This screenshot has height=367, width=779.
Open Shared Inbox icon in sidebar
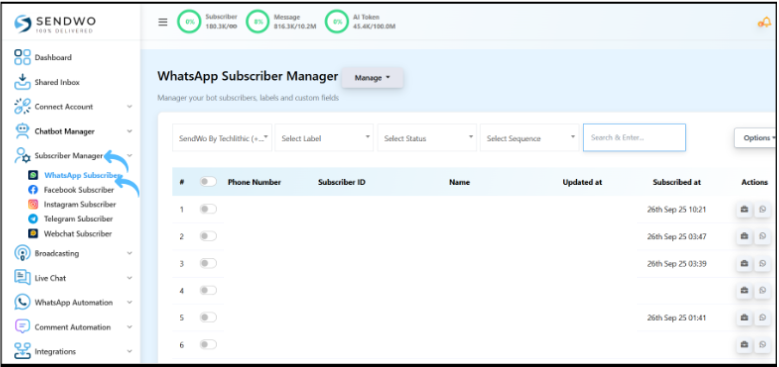(22, 82)
